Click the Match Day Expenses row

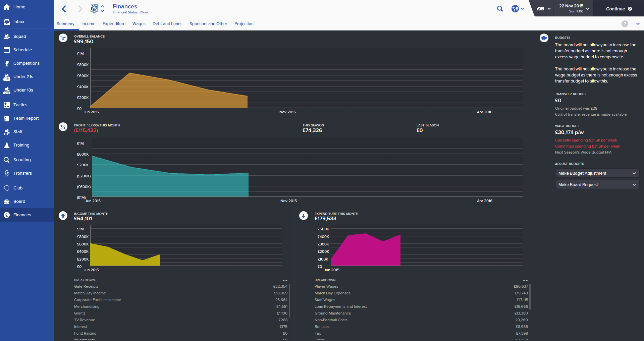pos(421,293)
